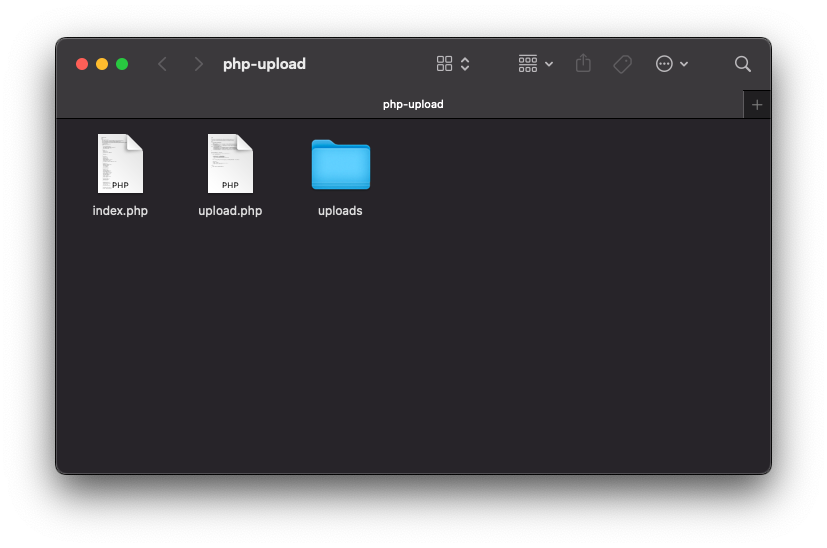Go back with the left chevron button
Screen dimensions: 827x548
click(162, 64)
